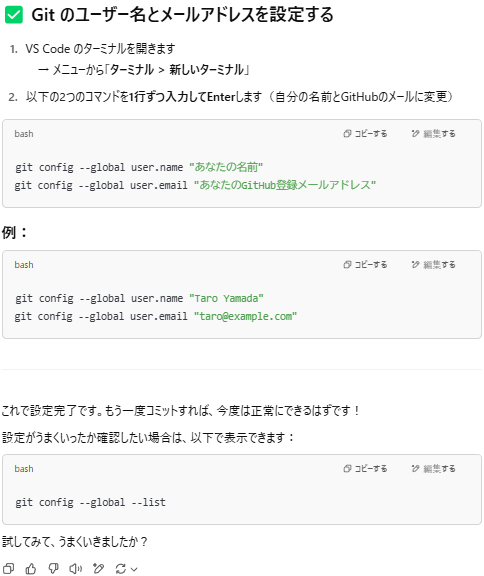Click 編集する on the --list code block
This screenshot has height=576, width=484.
433,468
